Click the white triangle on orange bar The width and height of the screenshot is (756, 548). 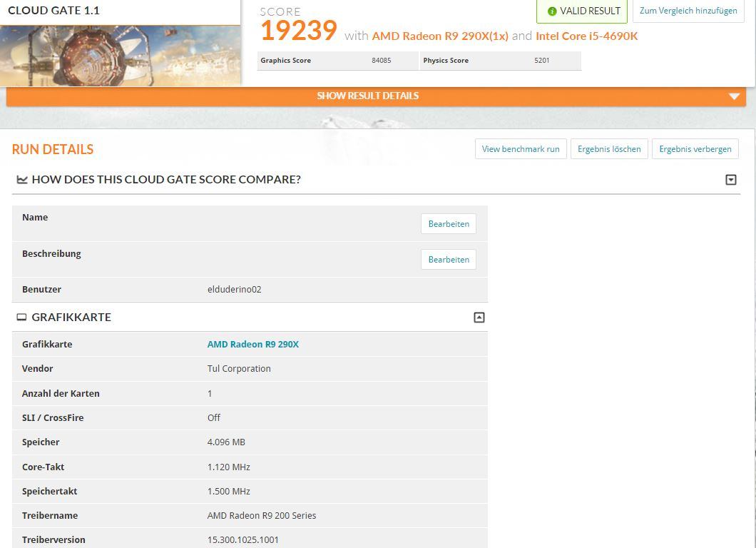(734, 96)
